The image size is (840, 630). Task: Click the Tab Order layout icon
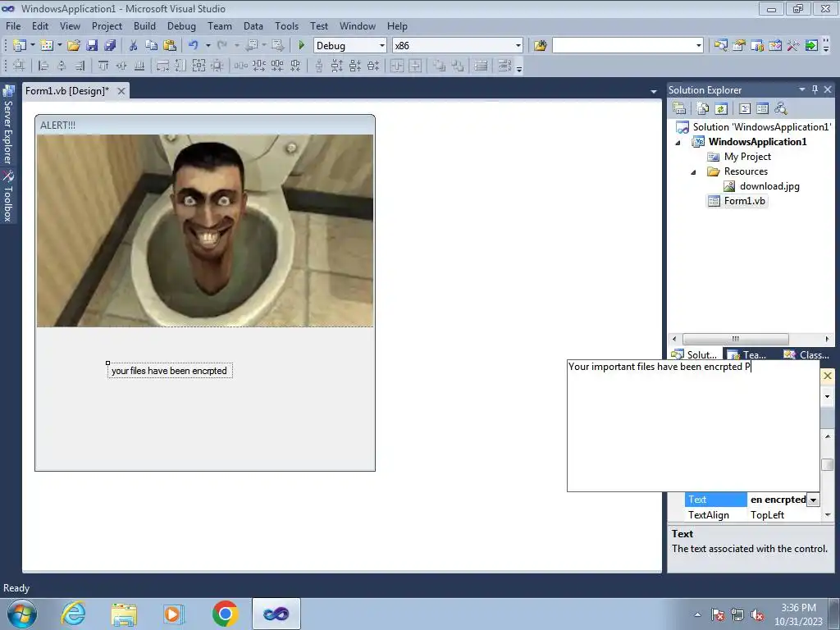pos(504,66)
